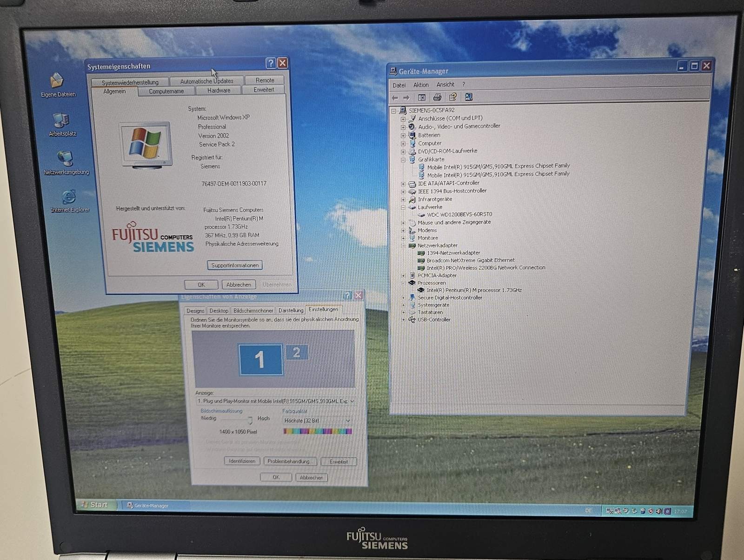Collapse the Prozessoren node
The image size is (744, 560).
pyautogui.click(x=403, y=283)
